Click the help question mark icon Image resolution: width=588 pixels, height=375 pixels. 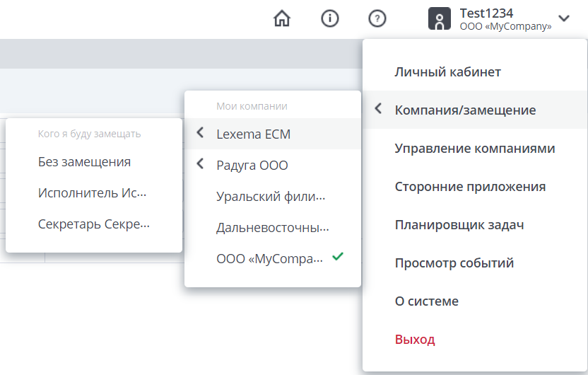[377, 19]
